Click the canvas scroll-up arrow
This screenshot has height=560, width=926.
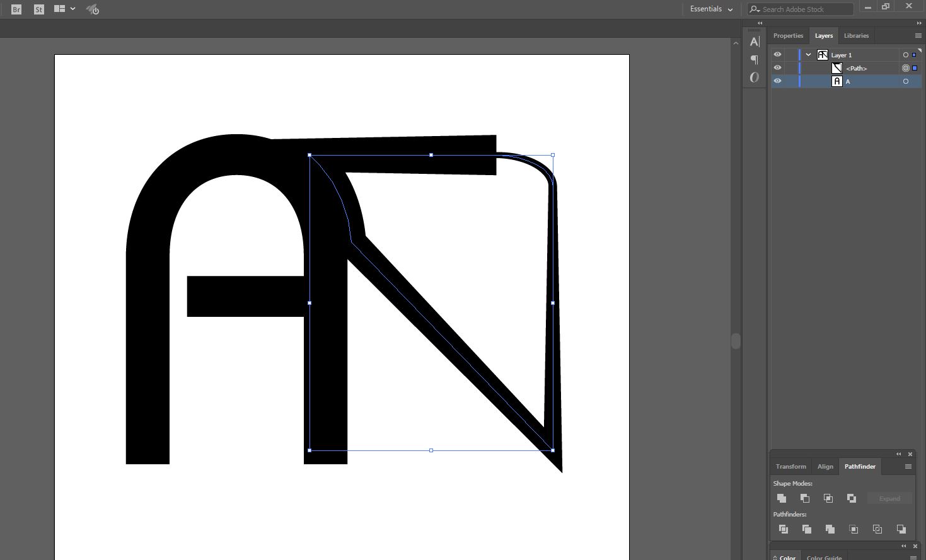pos(736,43)
